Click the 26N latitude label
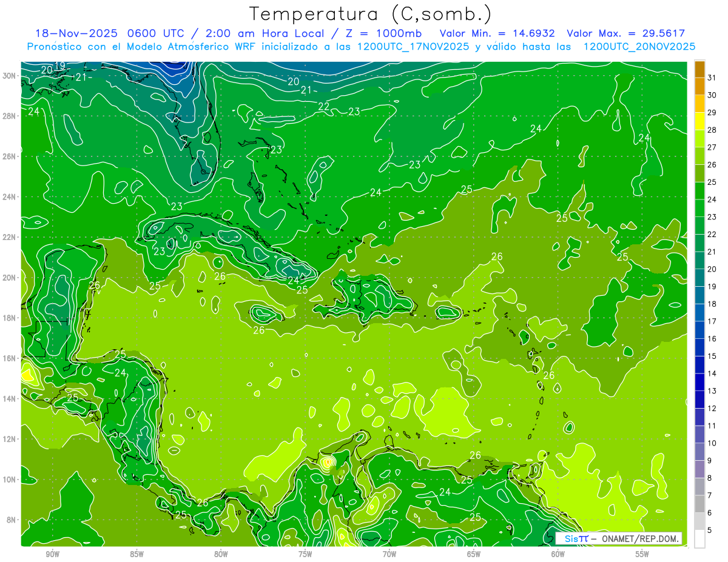 point(9,156)
